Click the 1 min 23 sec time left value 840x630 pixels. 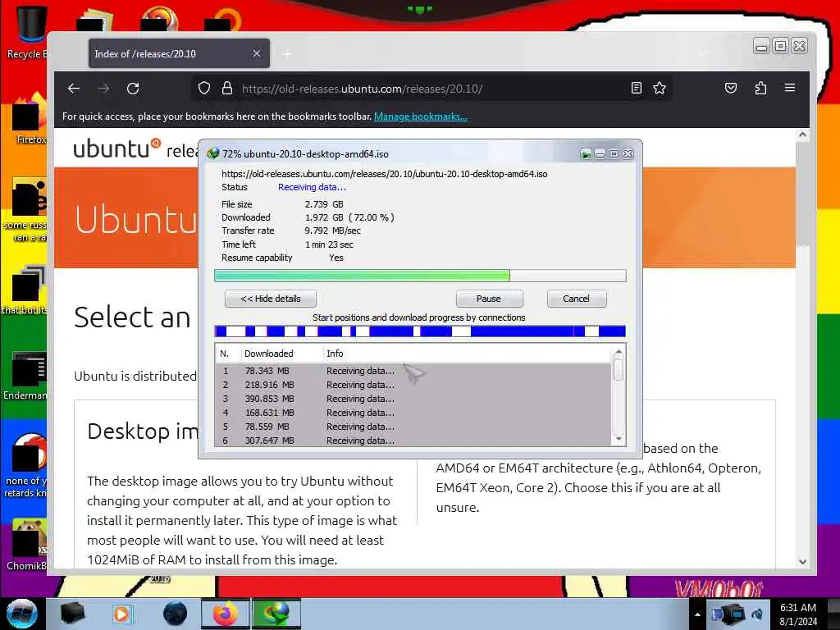pyautogui.click(x=329, y=244)
